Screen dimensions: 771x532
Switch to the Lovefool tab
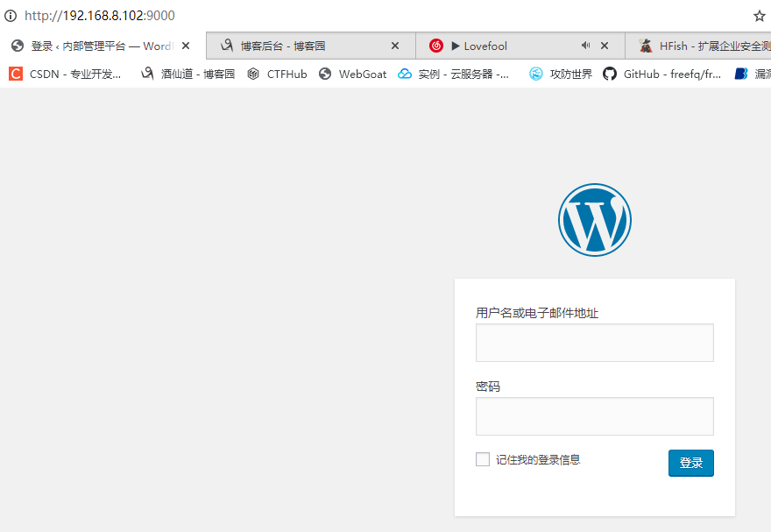click(520, 46)
